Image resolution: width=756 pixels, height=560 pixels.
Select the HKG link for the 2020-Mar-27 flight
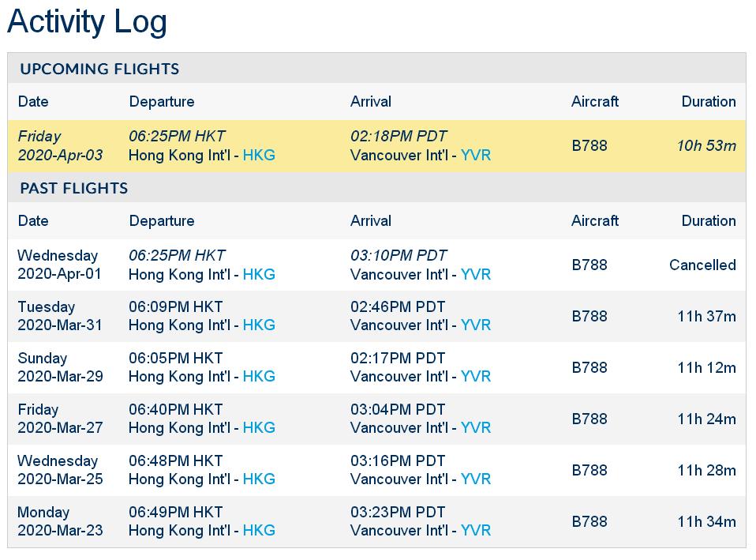point(259,428)
